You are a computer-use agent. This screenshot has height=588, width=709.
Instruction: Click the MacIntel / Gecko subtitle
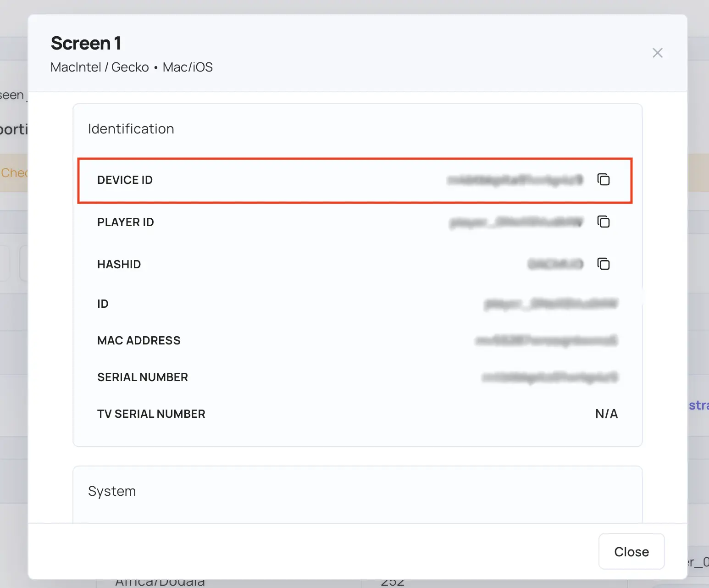132,67
